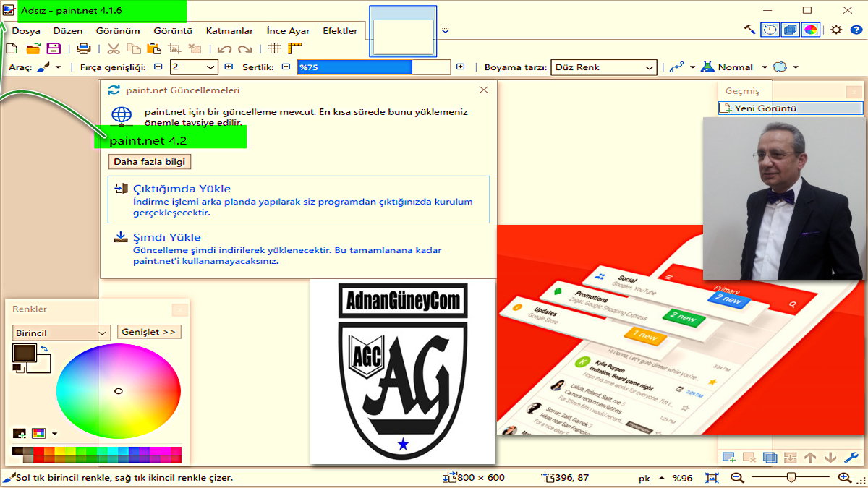868x488 pixels.
Task: Increase brush width with plus button
Action: tap(229, 67)
